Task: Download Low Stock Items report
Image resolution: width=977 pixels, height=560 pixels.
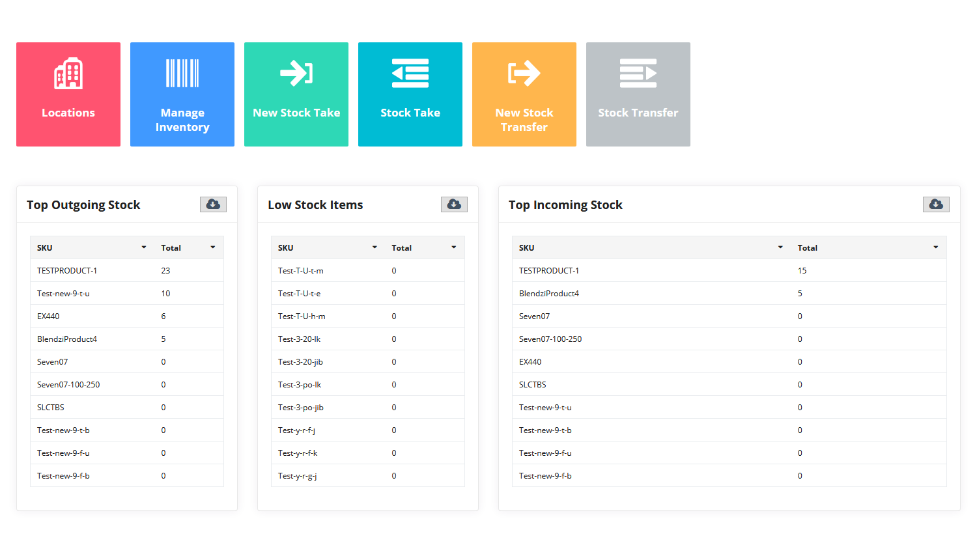Action: tap(454, 204)
